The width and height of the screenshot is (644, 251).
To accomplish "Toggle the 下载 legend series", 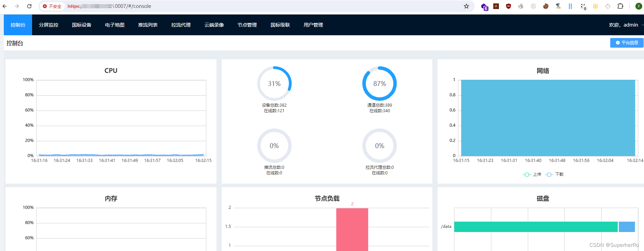I will 554,174.
